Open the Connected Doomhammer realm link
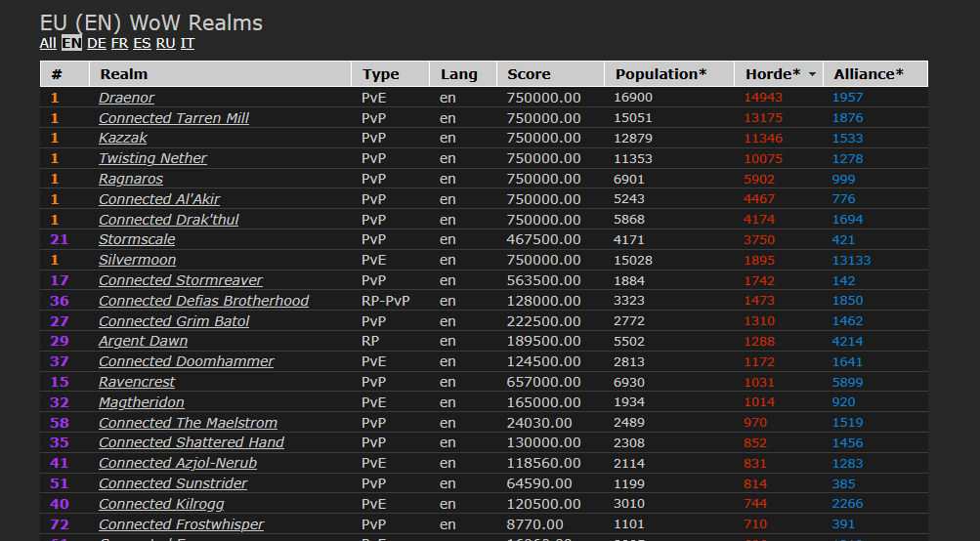 (187, 361)
